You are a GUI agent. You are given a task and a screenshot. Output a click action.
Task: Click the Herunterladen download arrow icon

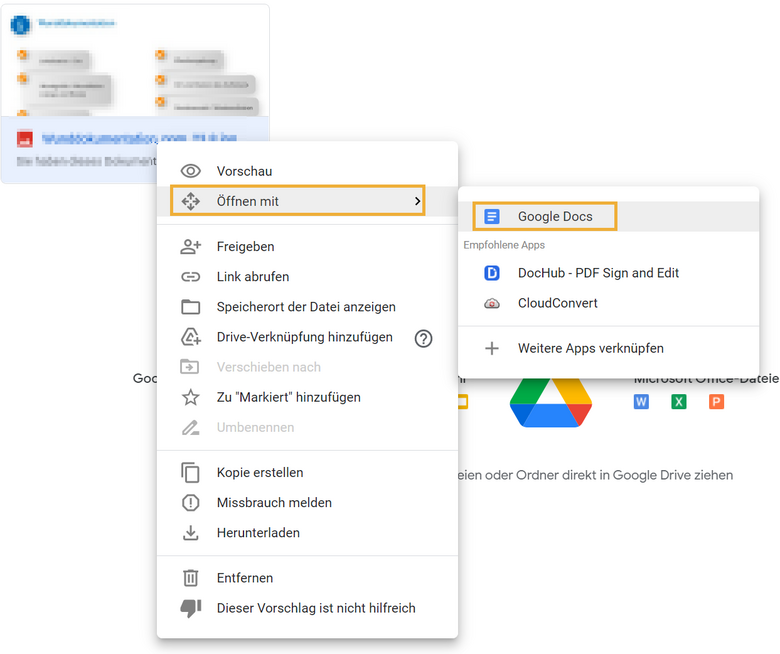point(191,533)
